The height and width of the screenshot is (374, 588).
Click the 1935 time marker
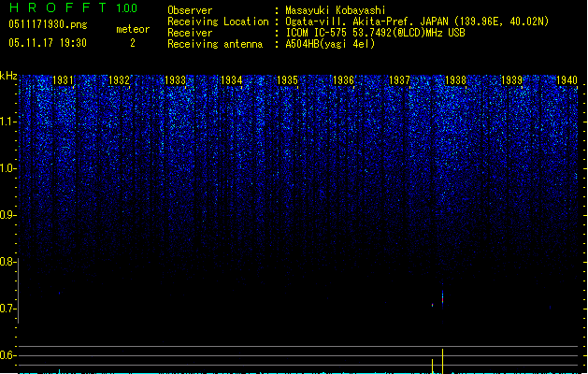coord(287,79)
